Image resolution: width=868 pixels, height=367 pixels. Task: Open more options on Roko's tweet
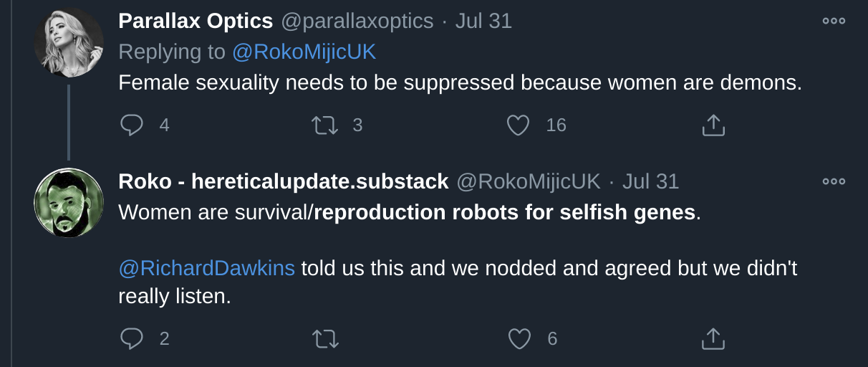point(834,181)
